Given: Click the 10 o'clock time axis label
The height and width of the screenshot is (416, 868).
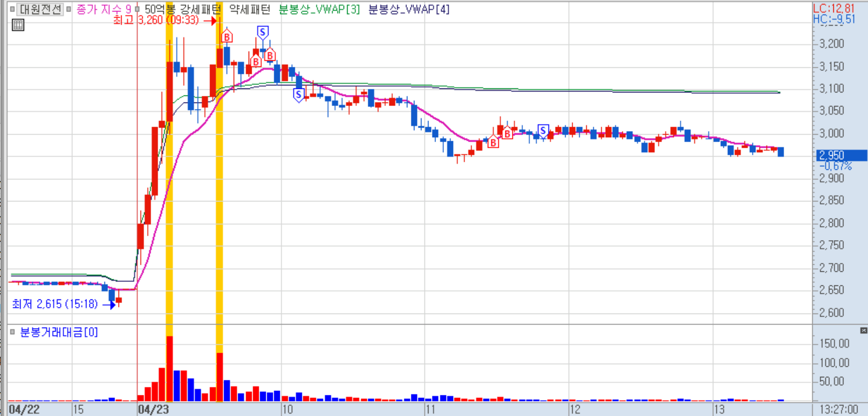Looking at the screenshot, I should (287, 409).
